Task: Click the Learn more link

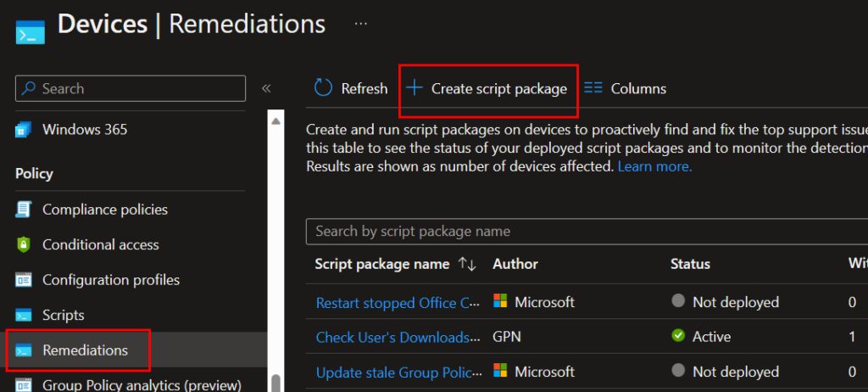Action: point(654,167)
